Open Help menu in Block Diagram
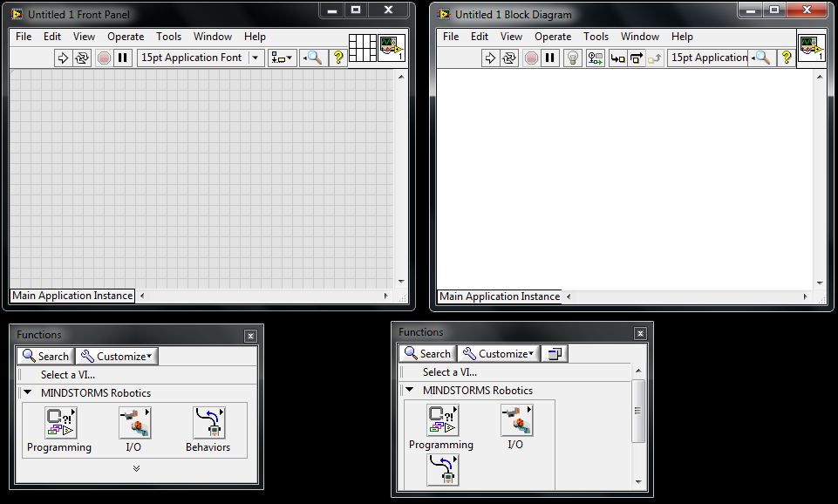This screenshot has height=504, width=838. pos(682,37)
